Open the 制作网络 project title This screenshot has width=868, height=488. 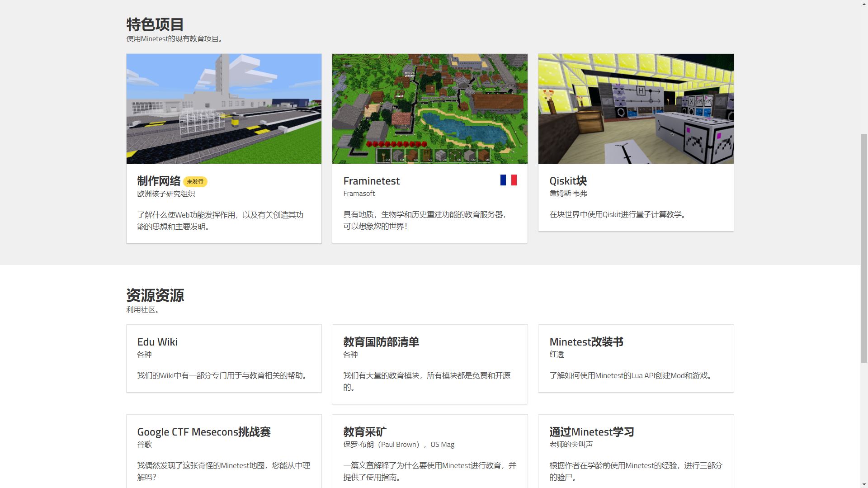[x=159, y=181]
